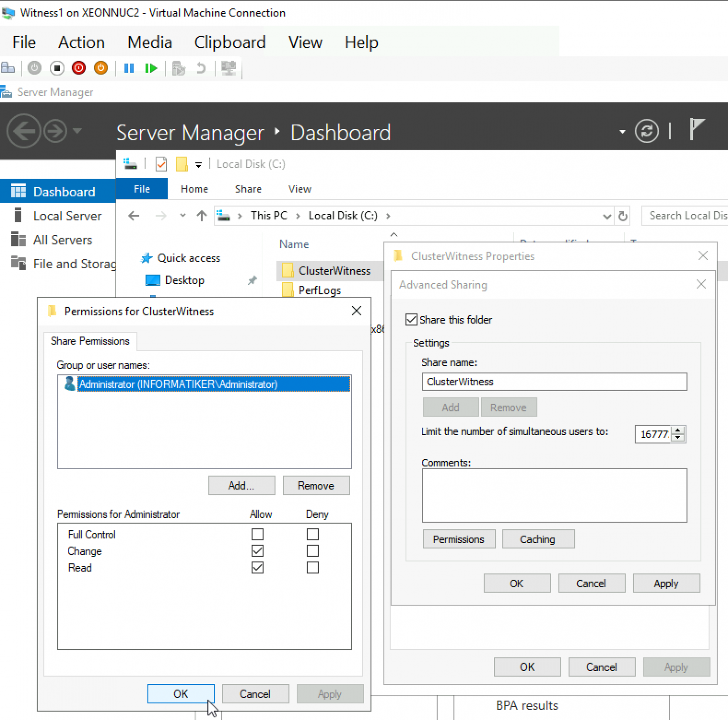Create a checkpoint of the VM
728x720 pixels.
(179, 68)
